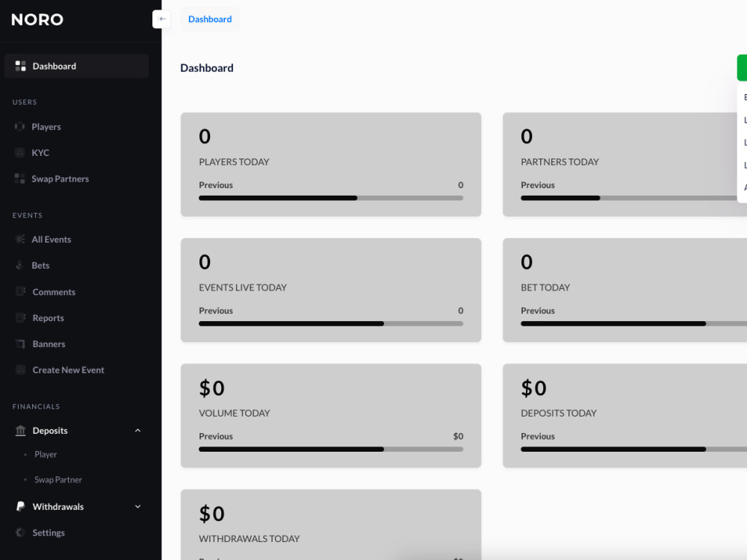Click the Swap Partners icon
Image resolution: width=747 pixels, height=560 pixels.
coord(19,178)
